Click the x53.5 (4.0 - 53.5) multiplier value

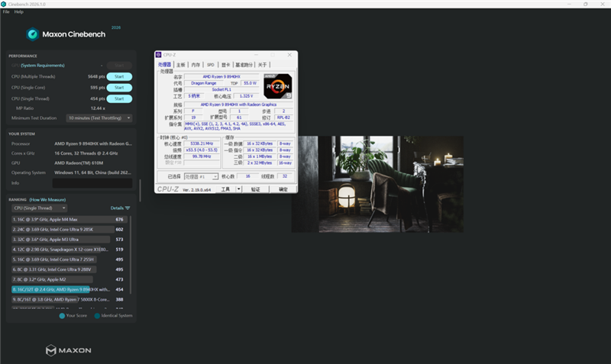click(202, 150)
